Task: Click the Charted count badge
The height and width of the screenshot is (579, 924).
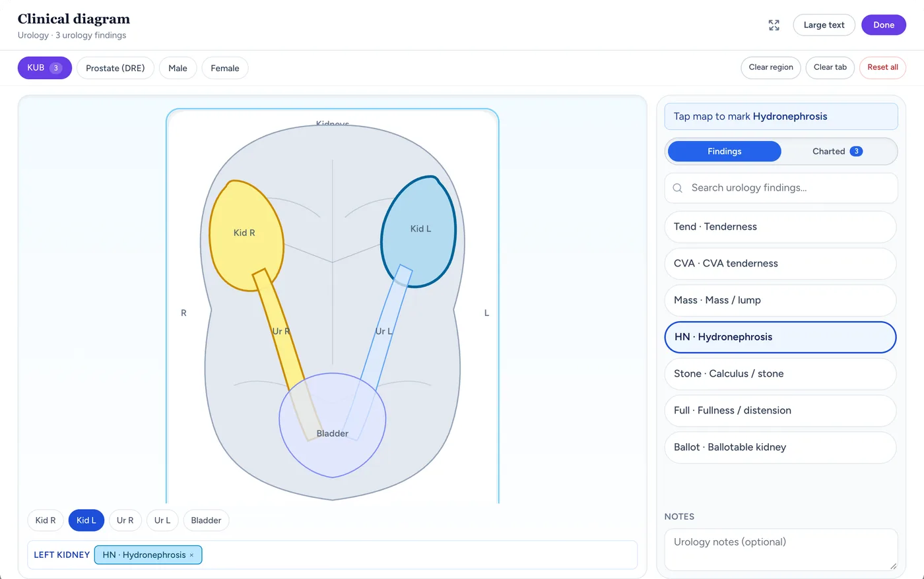Action: (x=856, y=151)
